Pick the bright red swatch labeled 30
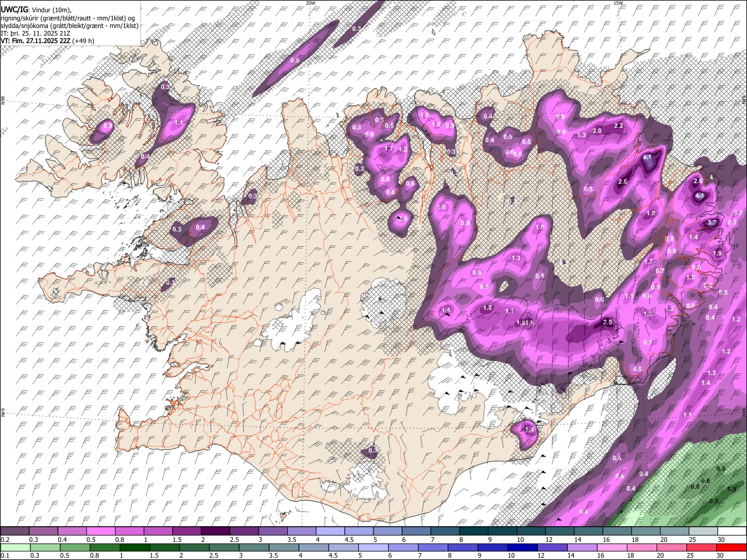The image size is (747, 560). [731, 547]
